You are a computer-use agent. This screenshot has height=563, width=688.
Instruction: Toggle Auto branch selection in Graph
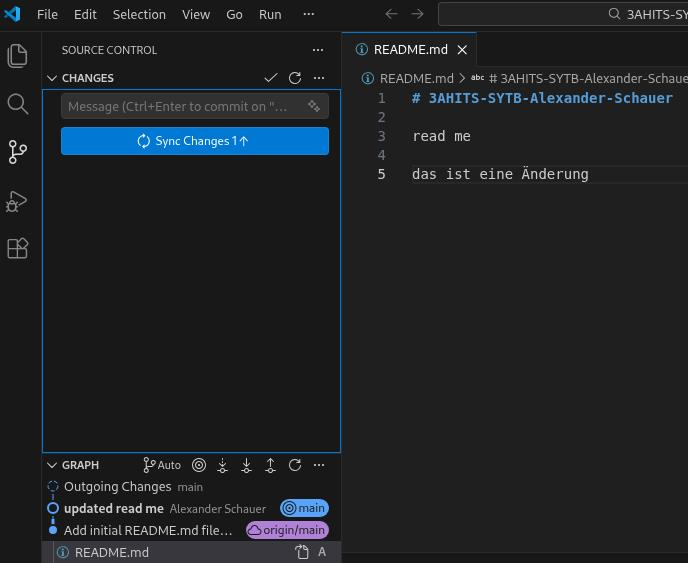pos(162,465)
